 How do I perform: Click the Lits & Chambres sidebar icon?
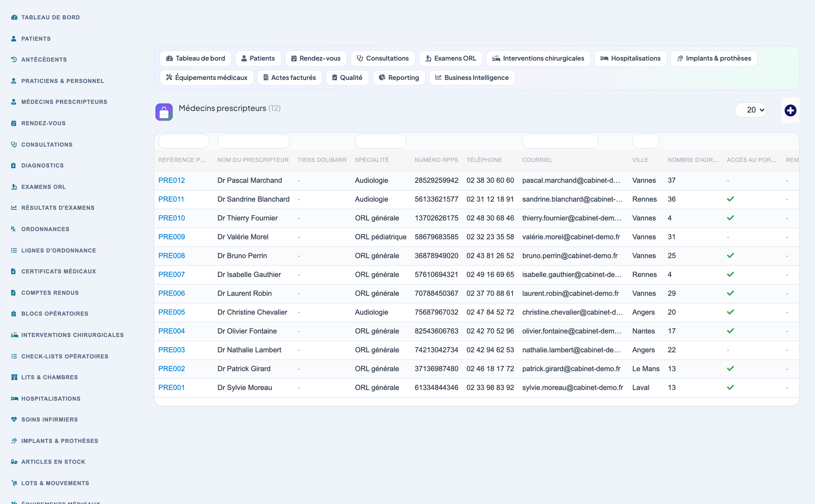click(x=14, y=377)
